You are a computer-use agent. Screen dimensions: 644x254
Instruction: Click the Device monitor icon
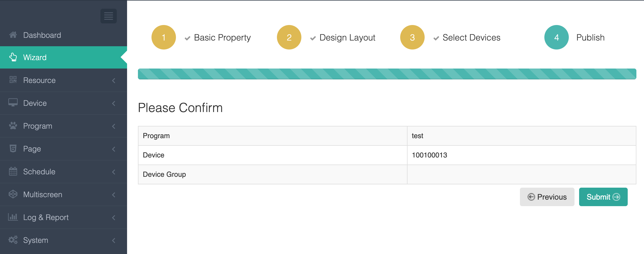click(13, 103)
